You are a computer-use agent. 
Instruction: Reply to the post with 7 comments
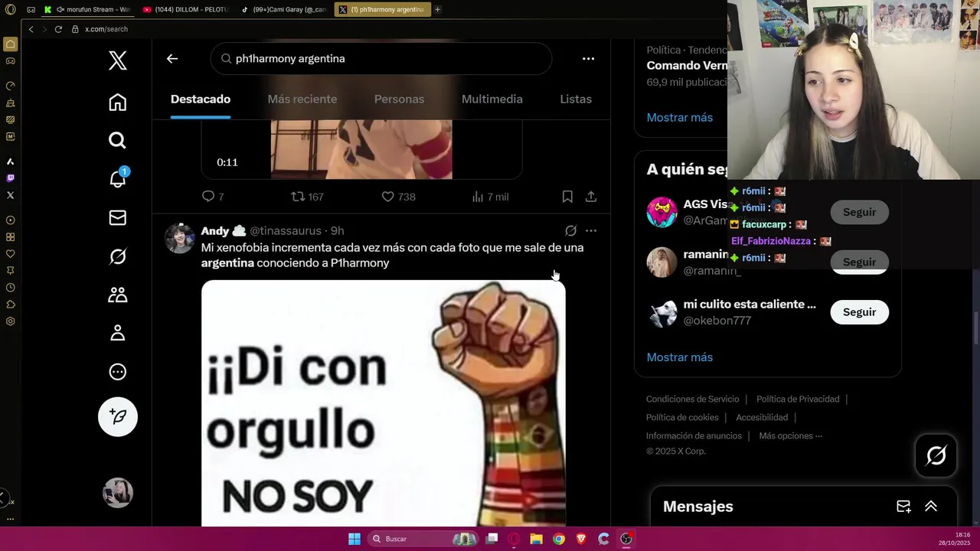click(212, 197)
